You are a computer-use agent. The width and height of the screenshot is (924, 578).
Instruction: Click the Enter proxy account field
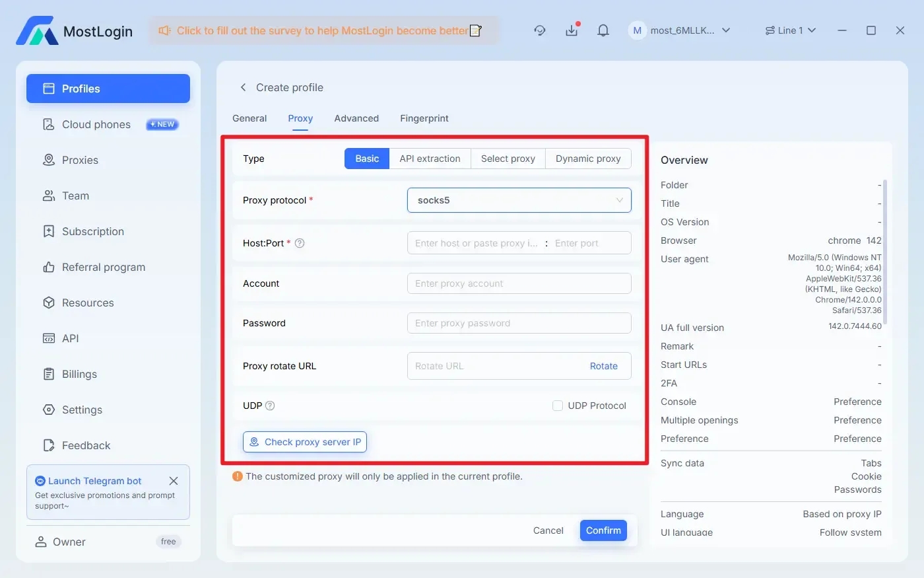[x=519, y=283]
